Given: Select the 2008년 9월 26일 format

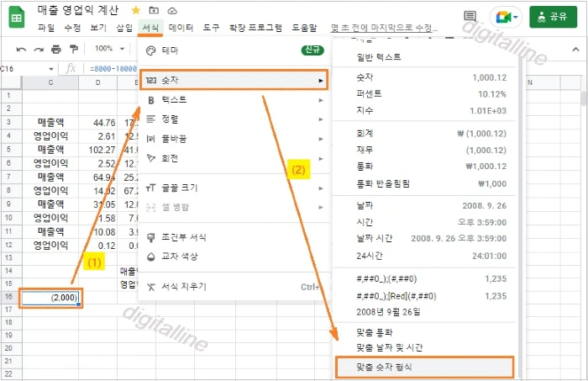Looking at the screenshot, I should pyautogui.click(x=424, y=312).
